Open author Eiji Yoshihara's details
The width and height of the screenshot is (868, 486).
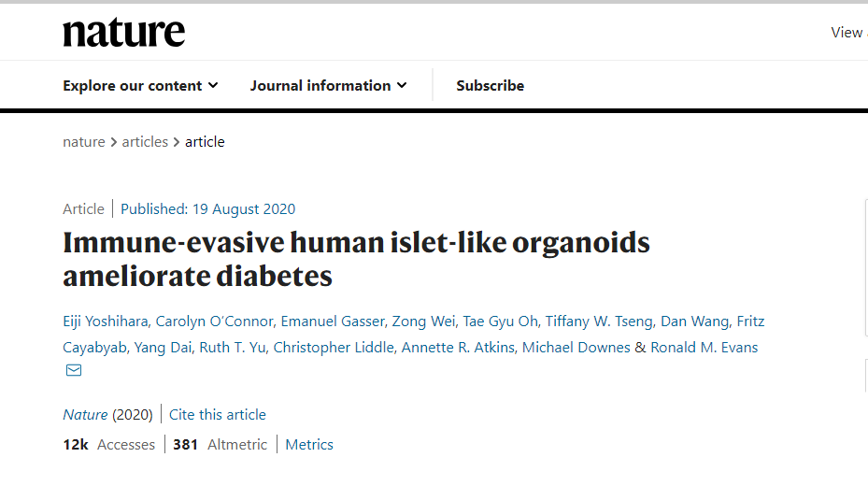105,322
